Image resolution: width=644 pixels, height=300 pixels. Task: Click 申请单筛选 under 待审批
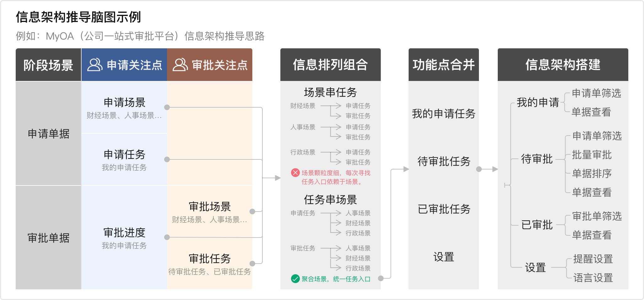point(597,136)
